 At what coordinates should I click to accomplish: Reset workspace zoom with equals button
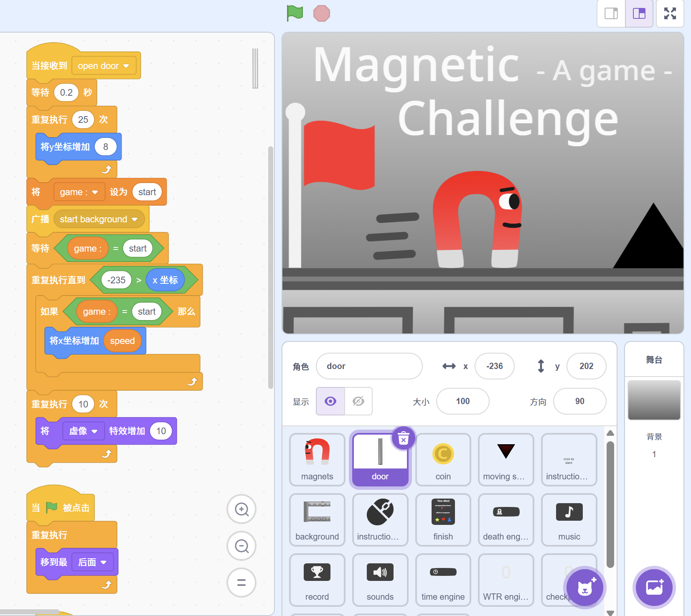(241, 583)
